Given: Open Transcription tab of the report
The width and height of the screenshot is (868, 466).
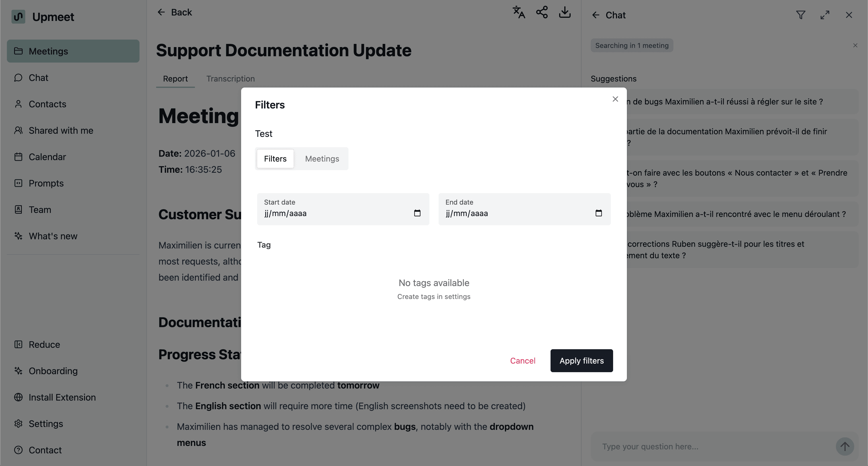Looking at the screenshot, I should pyautogui.click(x=230, y=79).
